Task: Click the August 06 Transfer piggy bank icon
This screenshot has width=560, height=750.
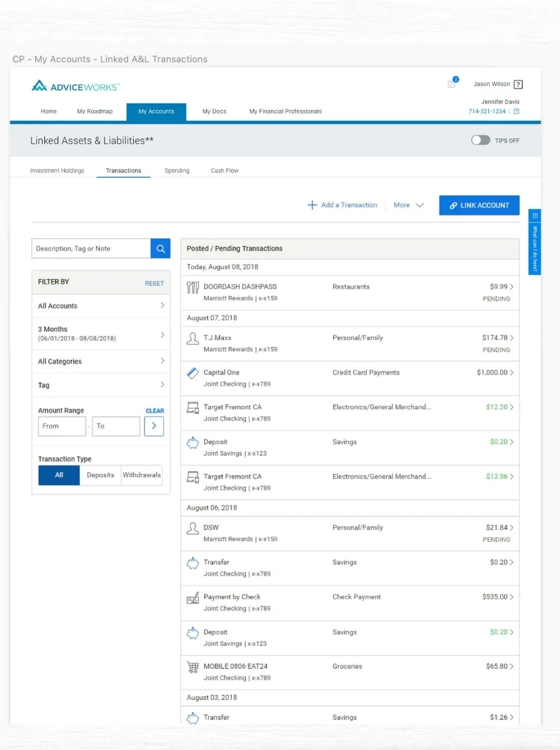Action: point(192,563)
